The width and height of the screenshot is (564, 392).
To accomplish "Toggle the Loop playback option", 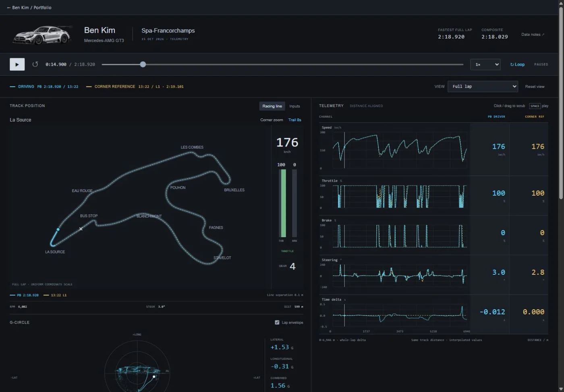I will click(x=517, y=64).
